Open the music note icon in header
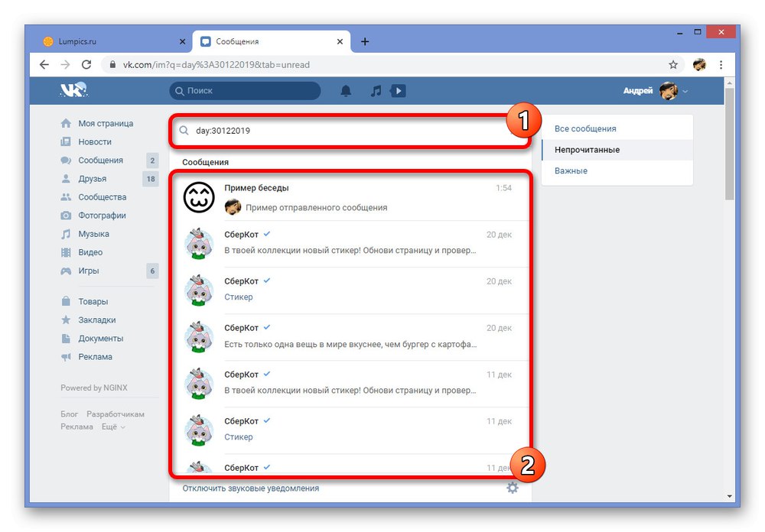Viewport: 765px width, 532px height. click(376, 91)
